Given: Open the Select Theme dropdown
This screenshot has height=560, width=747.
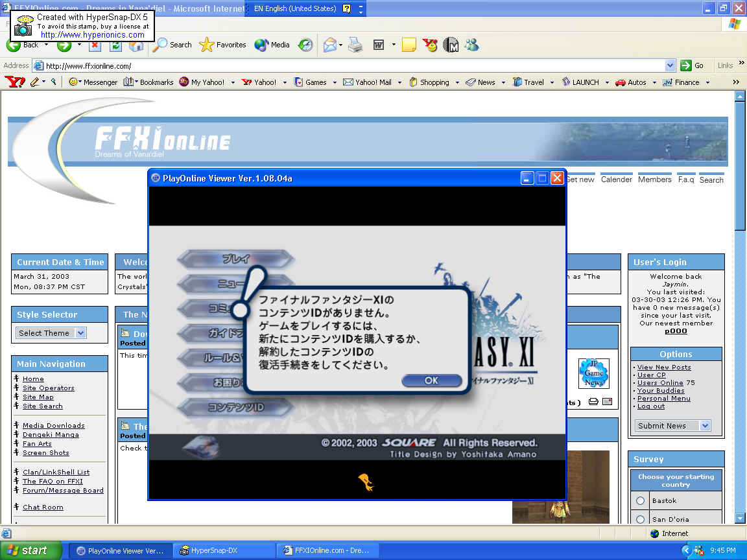Looking at the screenshot, I should (x=80, y=333).
